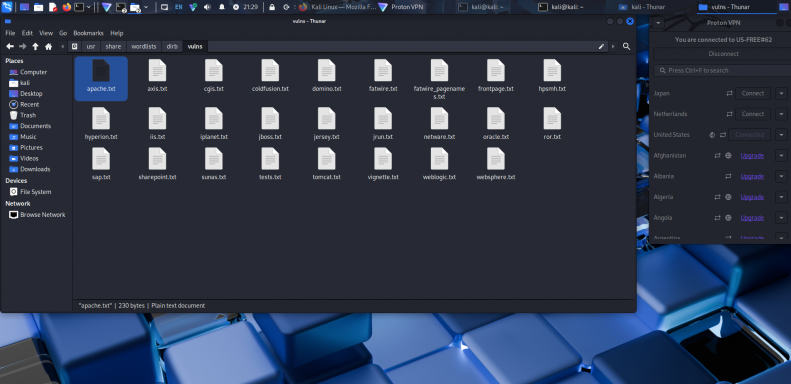The height and width of the screenshot is (384, 791).
Task: Select the sharepoint.txt file icon
Action: pos(157,159)
